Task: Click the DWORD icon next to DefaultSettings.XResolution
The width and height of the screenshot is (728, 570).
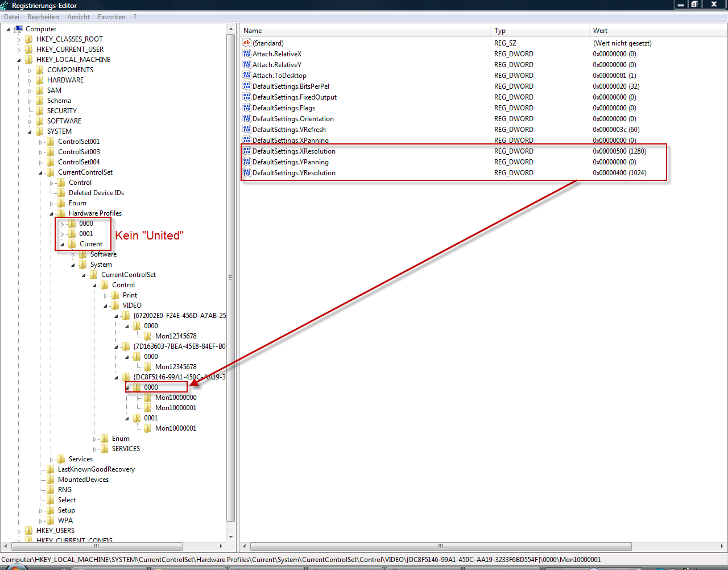Action: pos(247,151)
